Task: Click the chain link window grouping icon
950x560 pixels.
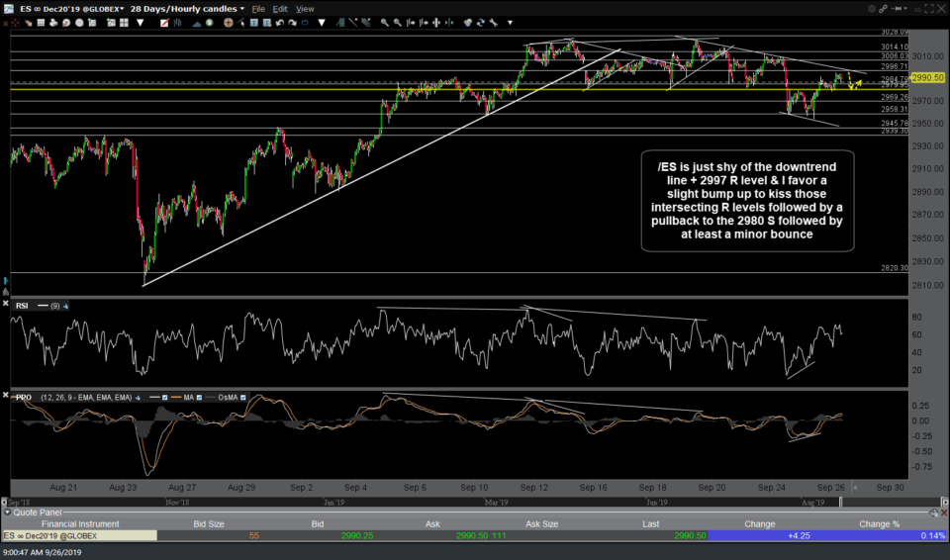Action: pyautogui.click(x=884, y=9)
